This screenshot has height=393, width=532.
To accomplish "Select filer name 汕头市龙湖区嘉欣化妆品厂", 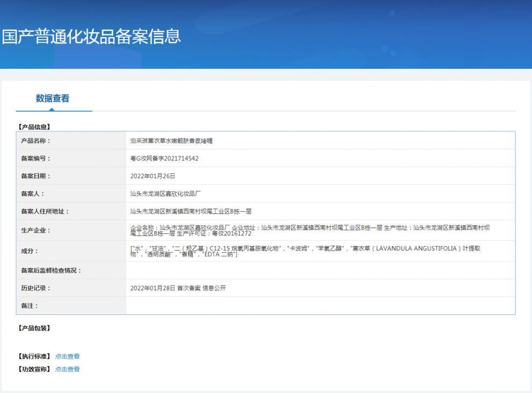I will [165, 194].
